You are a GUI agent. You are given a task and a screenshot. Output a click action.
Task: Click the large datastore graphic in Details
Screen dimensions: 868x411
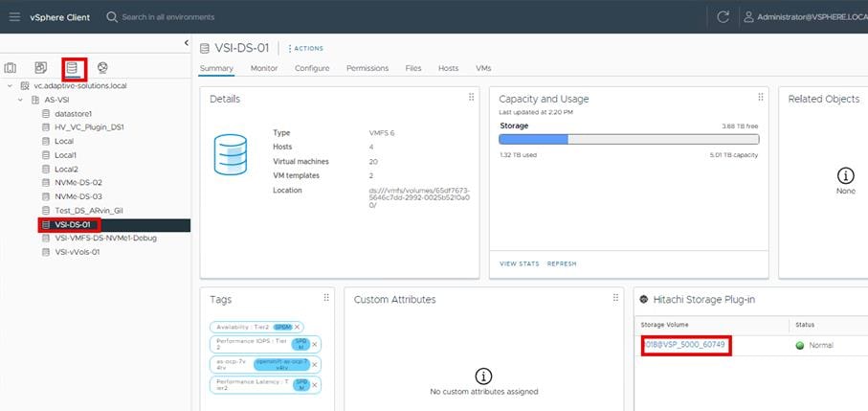231,155
